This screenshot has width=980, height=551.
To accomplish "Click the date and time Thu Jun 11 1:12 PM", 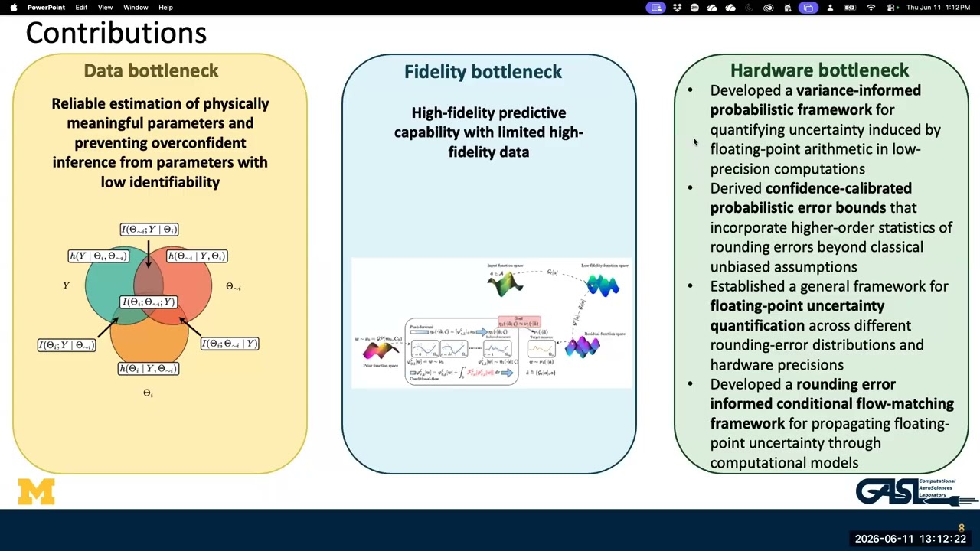I will pos(939,8).
